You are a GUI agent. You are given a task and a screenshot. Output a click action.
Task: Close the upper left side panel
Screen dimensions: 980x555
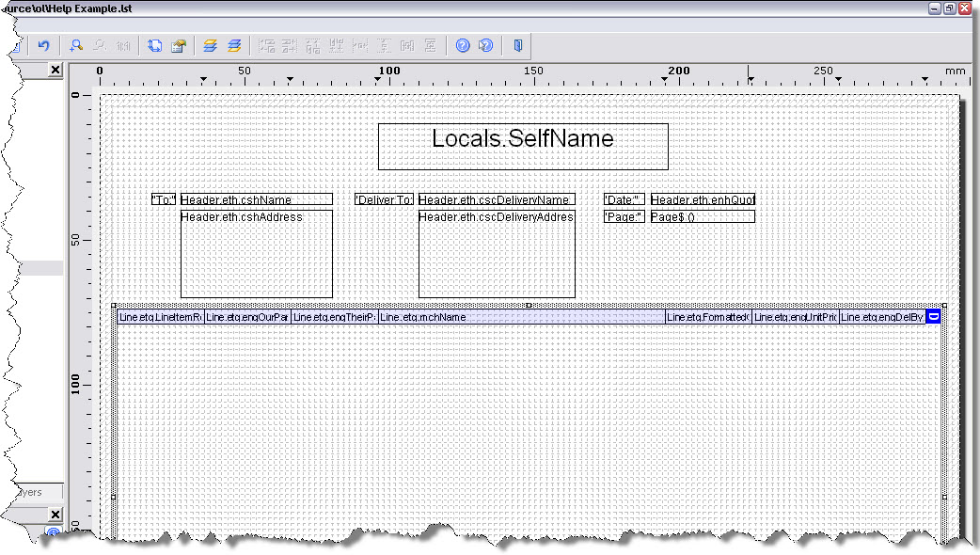tap(55, 70)
